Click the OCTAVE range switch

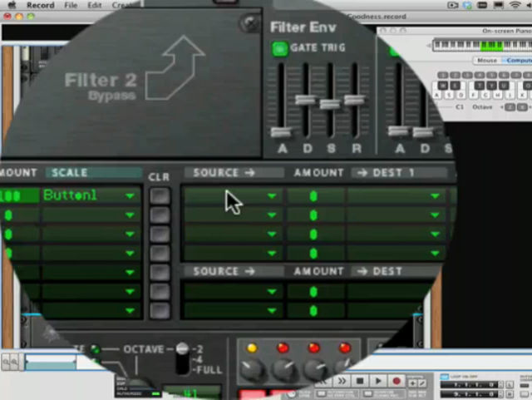[182, 358]
